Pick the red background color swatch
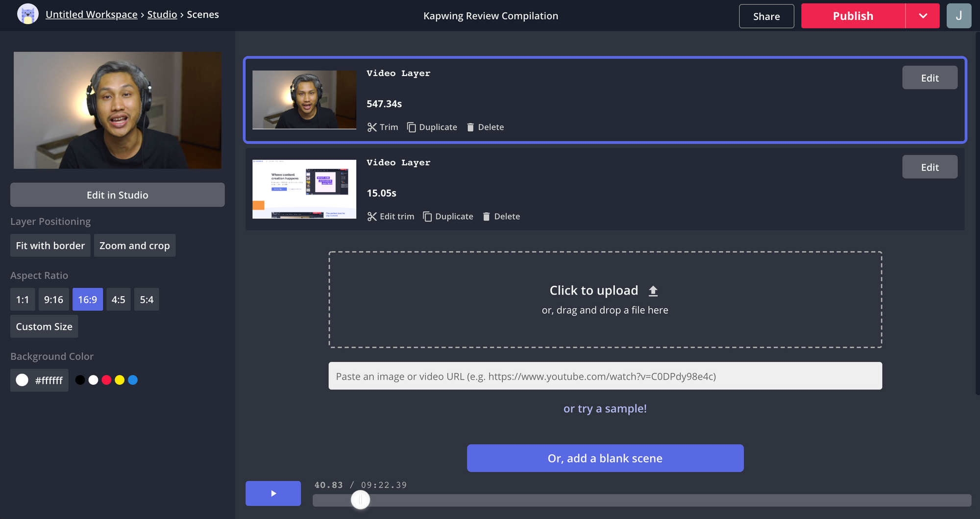This screenshot has height=519, width=980. pyautogui.click(x=106, y=380)
